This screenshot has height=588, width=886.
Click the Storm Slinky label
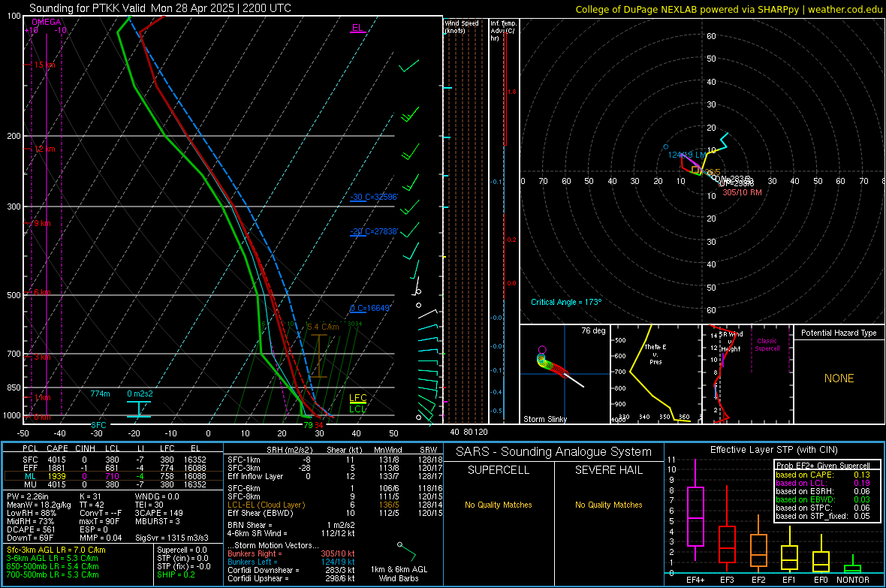pyautogui.click(x=544, y=419)
